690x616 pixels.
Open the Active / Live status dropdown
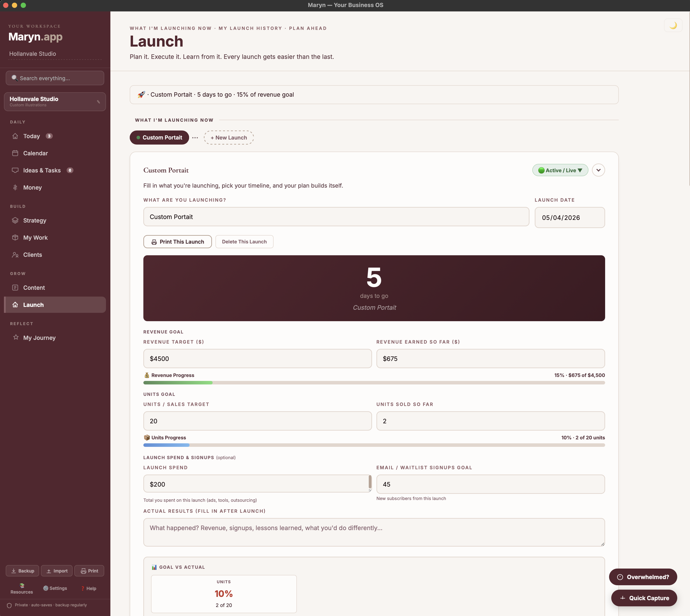(x=560, y=170)
